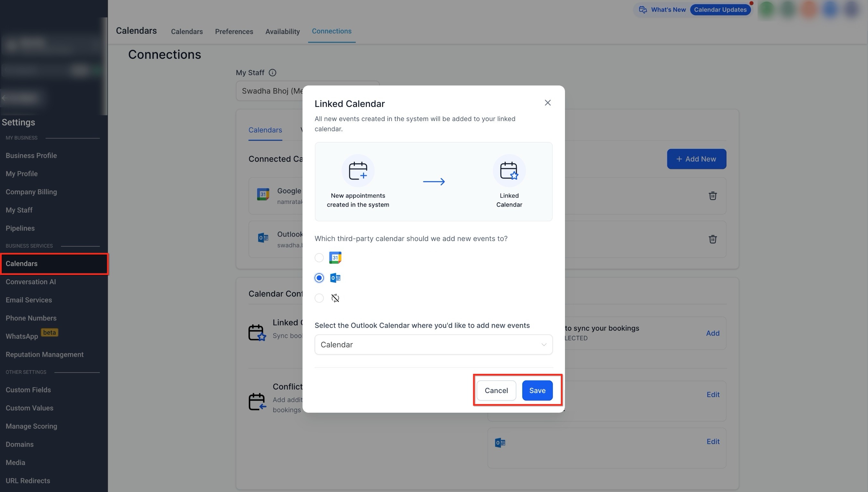Select the no-sync radio option
Image resolution: width=868 pixels, height=492 pixels.
click(319, 298)
